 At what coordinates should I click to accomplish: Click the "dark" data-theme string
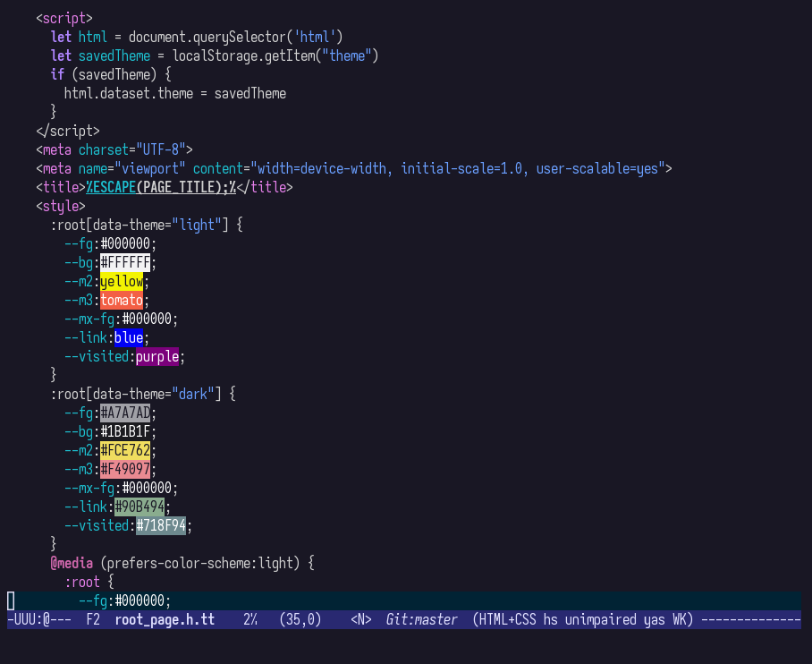click(192, 394)
